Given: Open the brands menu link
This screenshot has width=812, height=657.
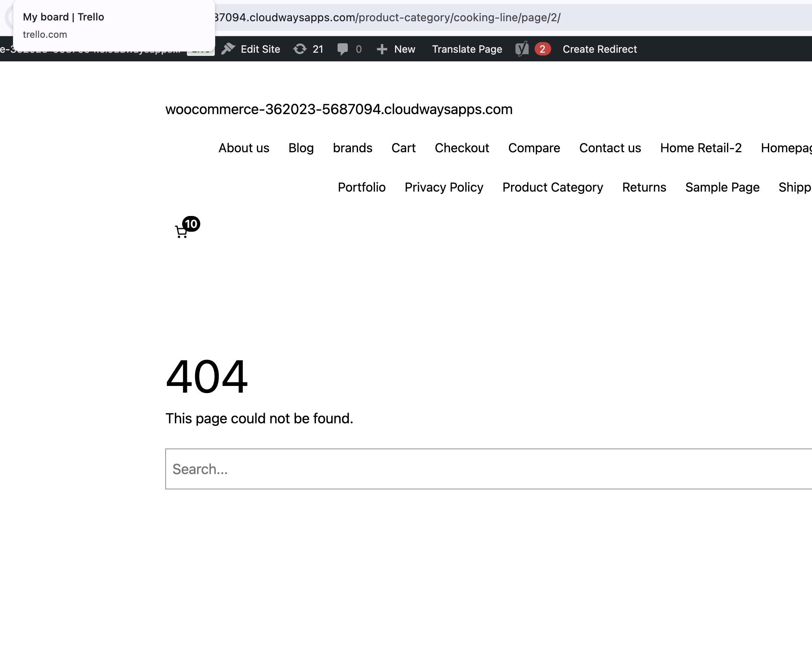Looking at the screenshot, I should (x=352, y=148).
